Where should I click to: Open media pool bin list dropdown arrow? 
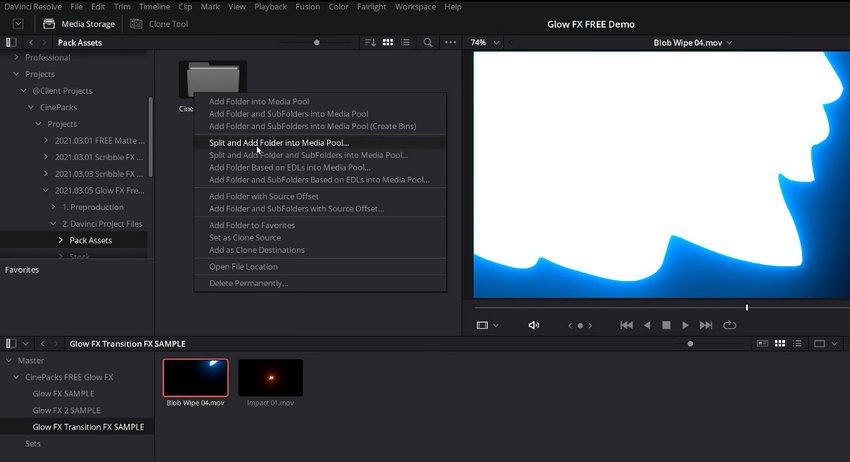point(25,343)
